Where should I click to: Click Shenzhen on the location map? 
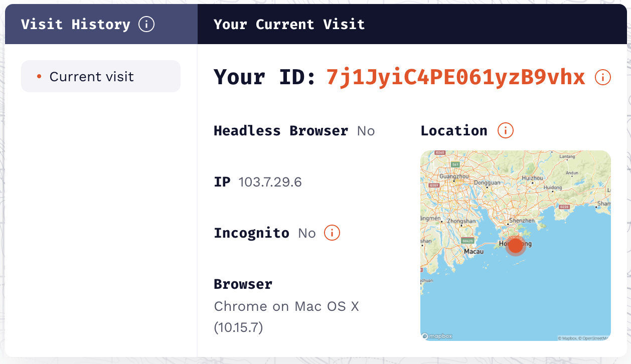click(521, 220)
